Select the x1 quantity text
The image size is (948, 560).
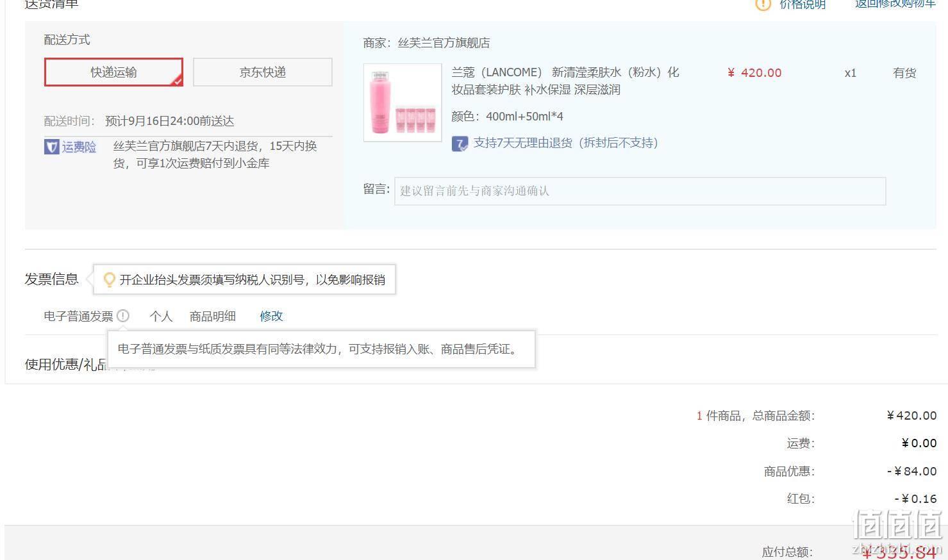[x=851, y=73]
